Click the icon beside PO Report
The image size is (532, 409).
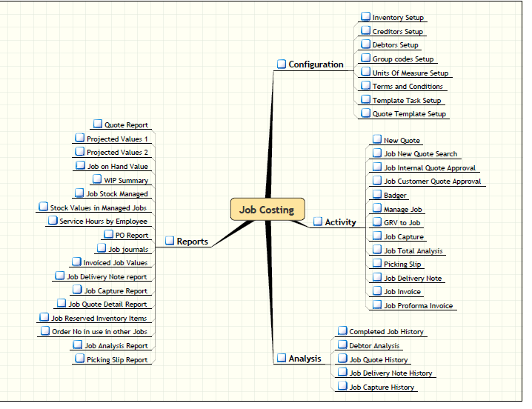[x=108, y=235]
